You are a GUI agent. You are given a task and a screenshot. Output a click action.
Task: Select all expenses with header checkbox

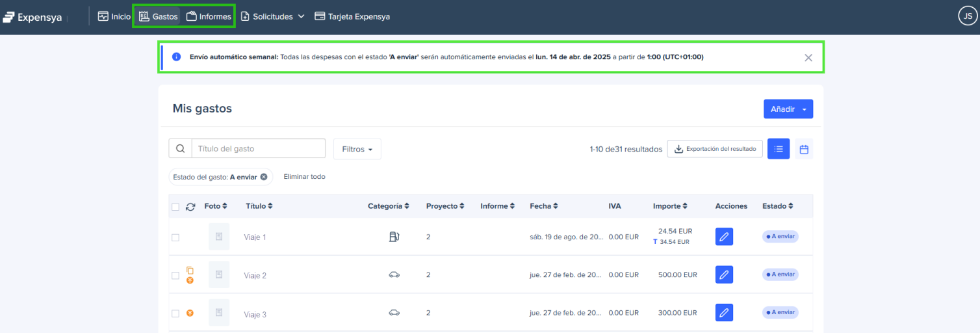(175, 207)
